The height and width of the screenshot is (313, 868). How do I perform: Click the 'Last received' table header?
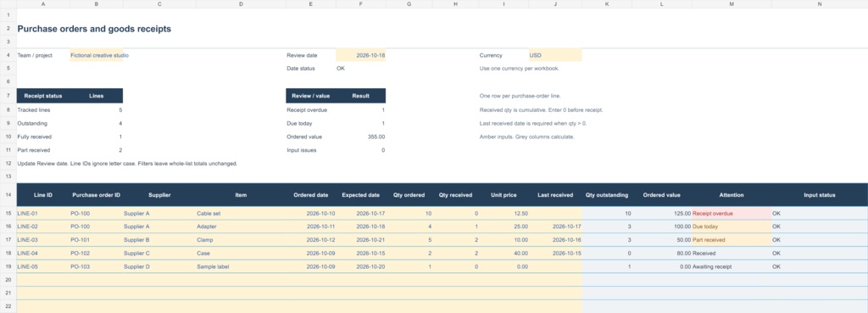[x=555, y=195]
